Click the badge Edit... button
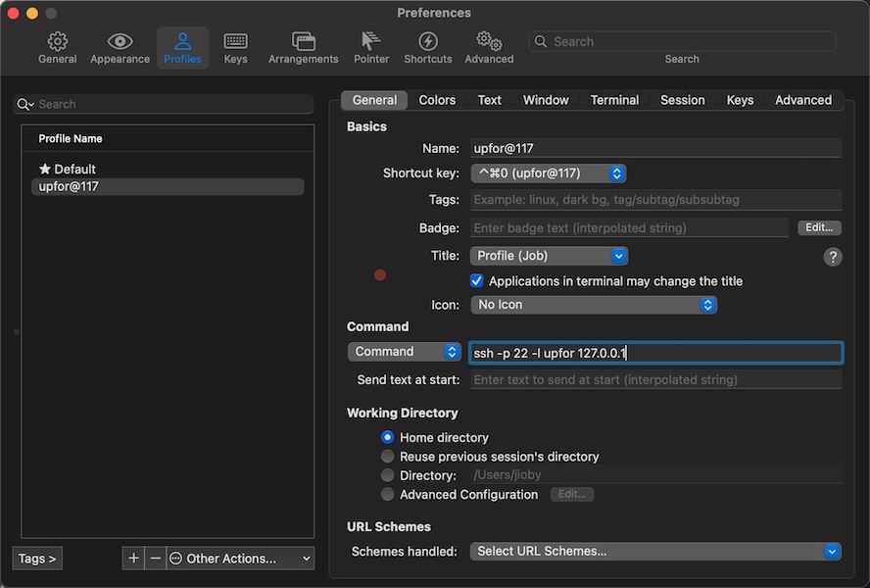 tap(819, 227)
